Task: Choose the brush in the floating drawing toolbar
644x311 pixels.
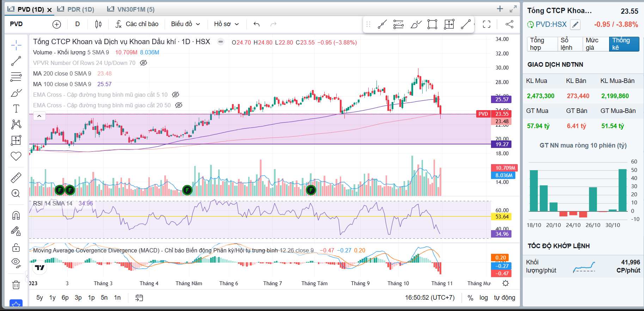Action: coord(416,24)
